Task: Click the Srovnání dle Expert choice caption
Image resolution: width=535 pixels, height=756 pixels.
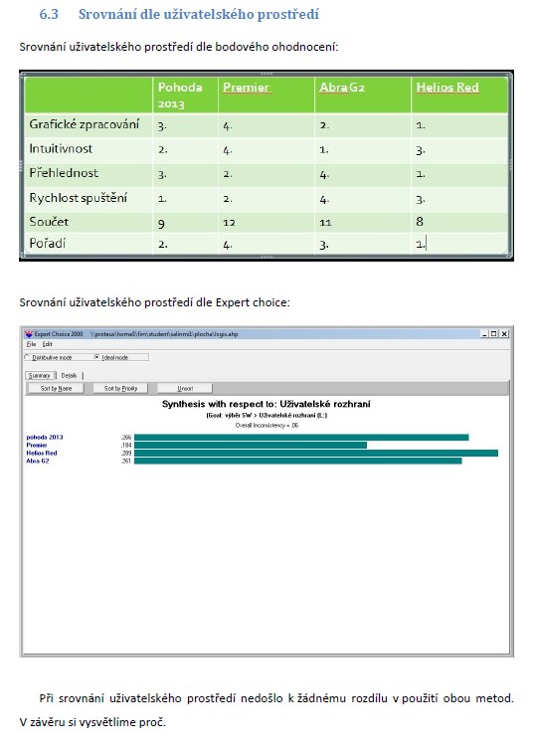Action: 155,302
